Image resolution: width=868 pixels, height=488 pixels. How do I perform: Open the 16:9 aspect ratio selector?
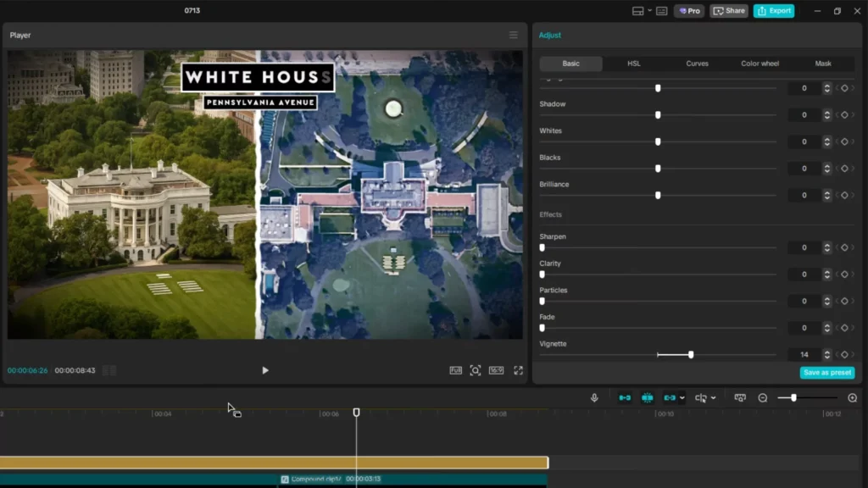tap(497, 371)
